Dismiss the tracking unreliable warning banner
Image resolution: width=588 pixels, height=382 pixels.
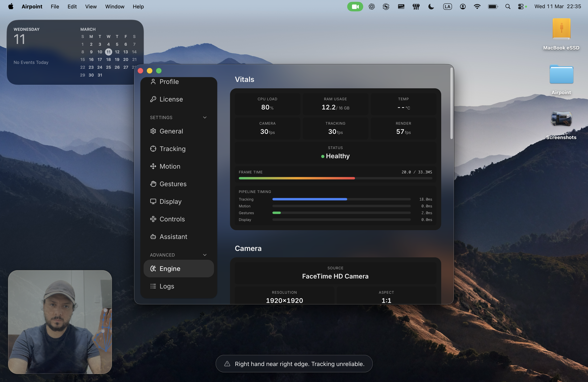pos(294,363)
